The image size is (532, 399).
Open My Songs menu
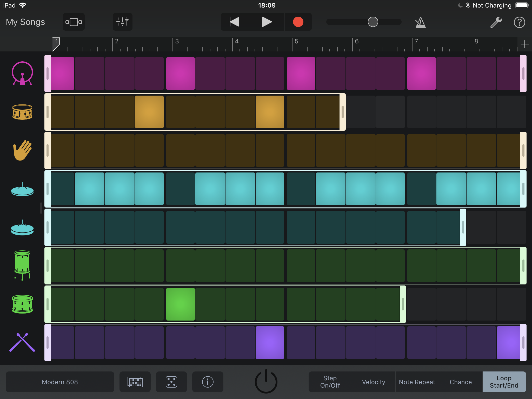(x=26, y=21)
